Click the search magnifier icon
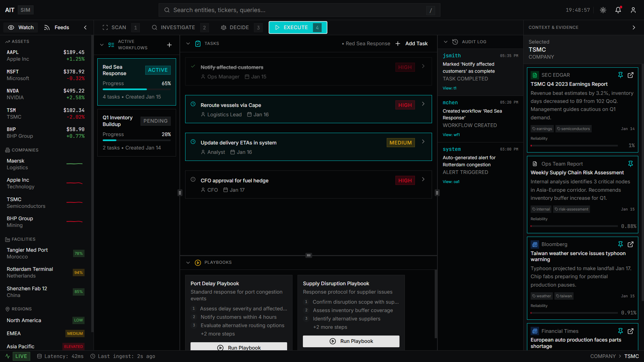This screenshot has width=644, height=362. click(x=167, y=10)
